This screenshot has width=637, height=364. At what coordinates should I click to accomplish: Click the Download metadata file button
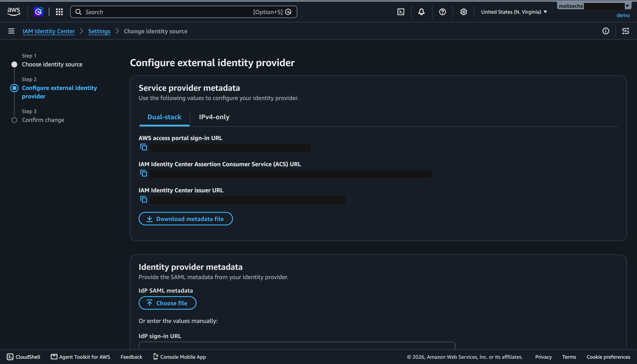click(186, 219)
